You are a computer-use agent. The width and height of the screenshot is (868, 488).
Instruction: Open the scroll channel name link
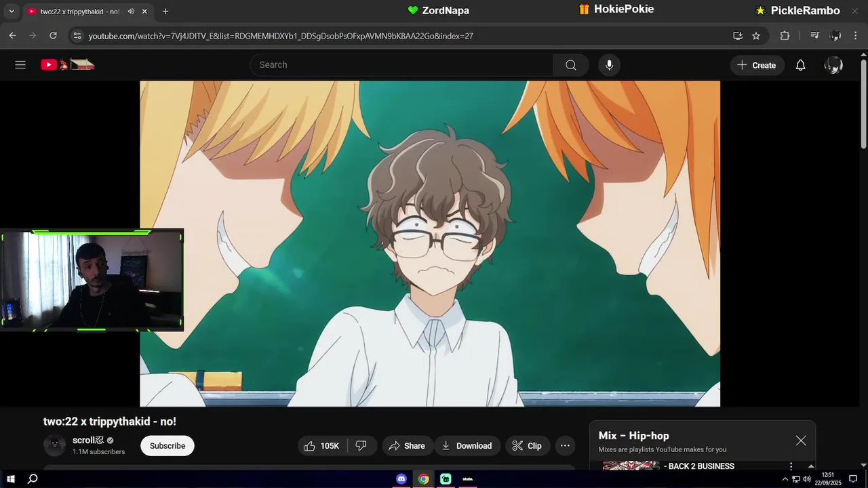coord(88,441)
